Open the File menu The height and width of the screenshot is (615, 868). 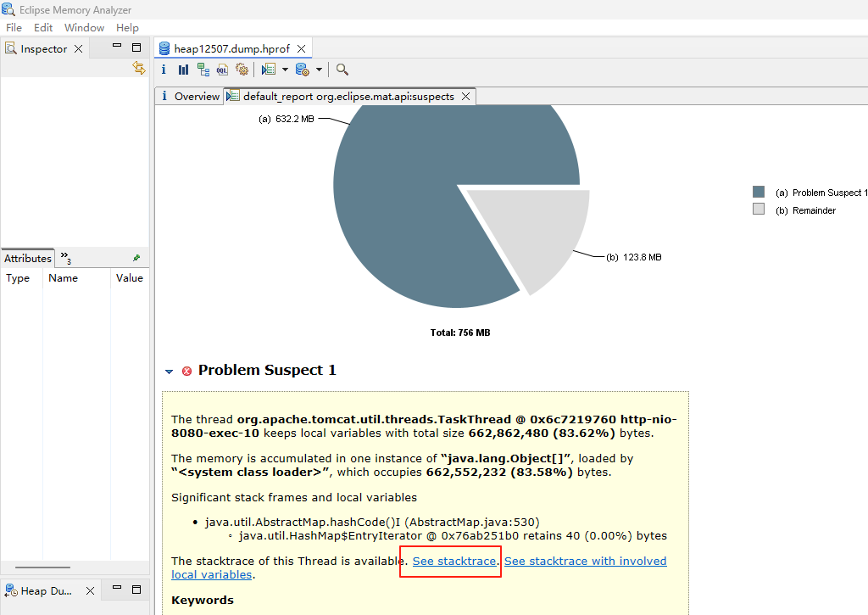point(14,28)
